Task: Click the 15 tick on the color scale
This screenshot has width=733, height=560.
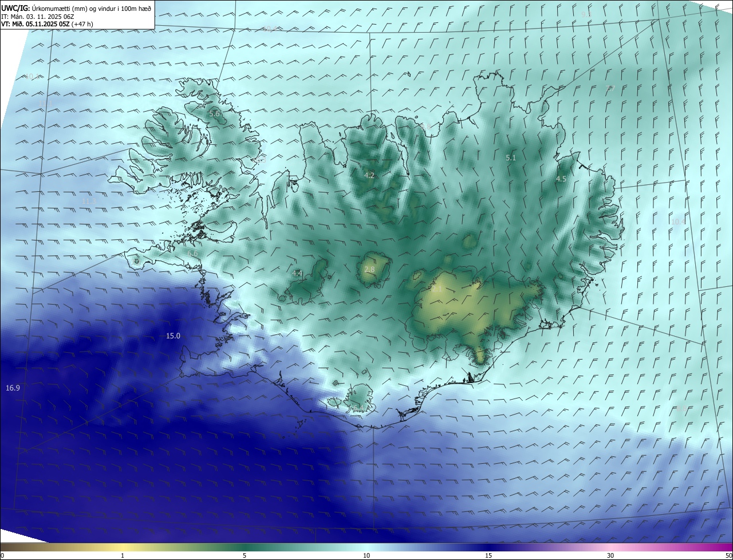Action: (488, 556)
